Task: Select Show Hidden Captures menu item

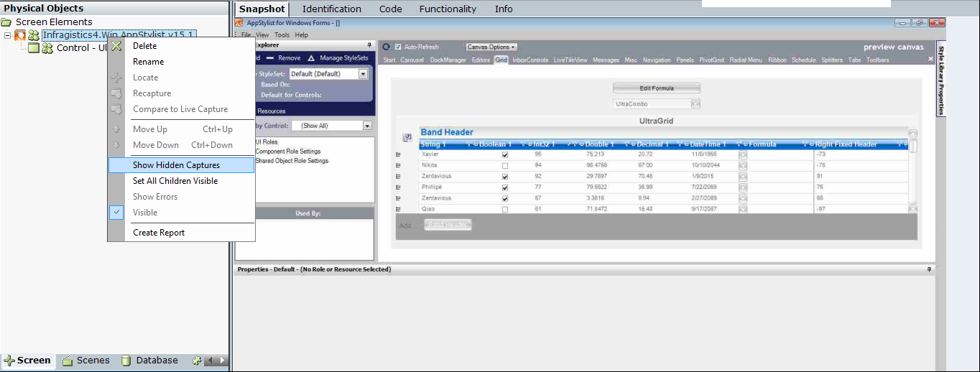Action: pyautogui.click(x=176, y=165)
